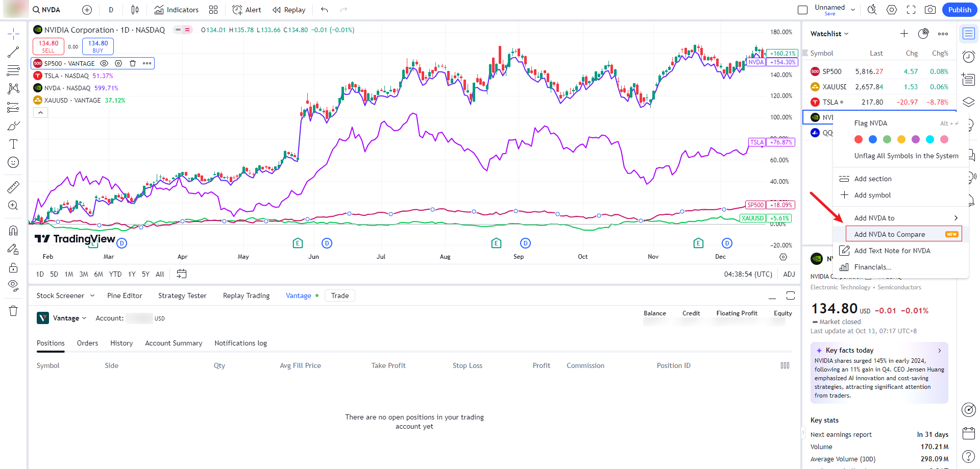
Task: Toggle the lock all drawings icon
Action: [x=13, y=268]
